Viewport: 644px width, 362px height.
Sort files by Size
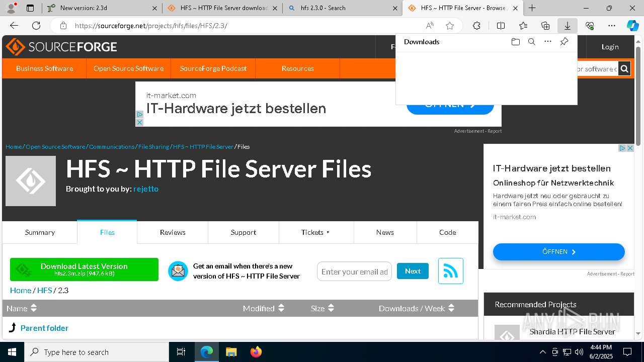(323, 308)
